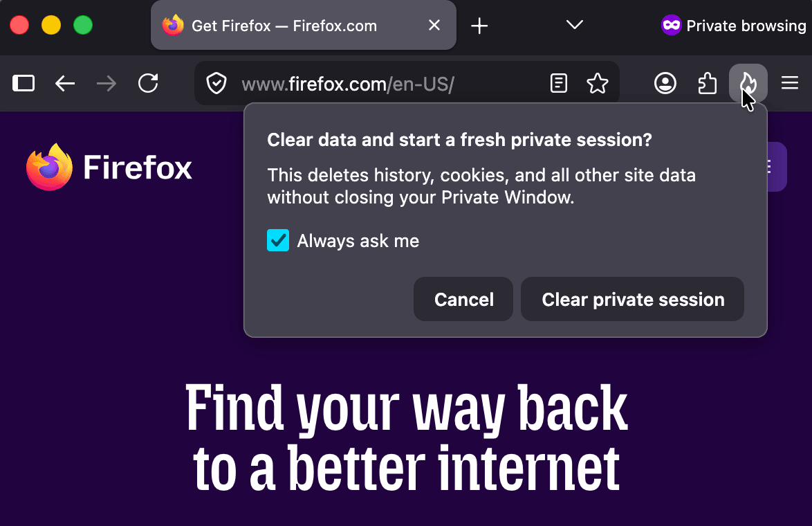Open the hamburger application menu
Image resolution: width=812 pixels, height=526 pixels.
pyautogui.click(x=790, y=83)
